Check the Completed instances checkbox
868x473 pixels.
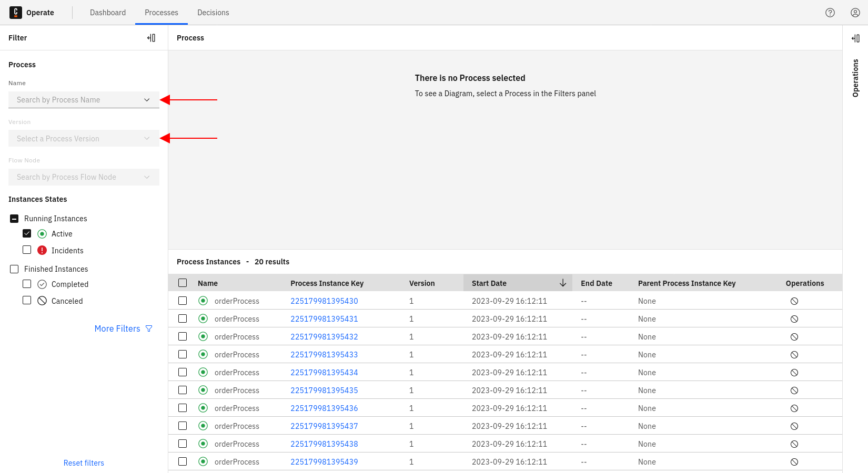[x=27, y=284]
